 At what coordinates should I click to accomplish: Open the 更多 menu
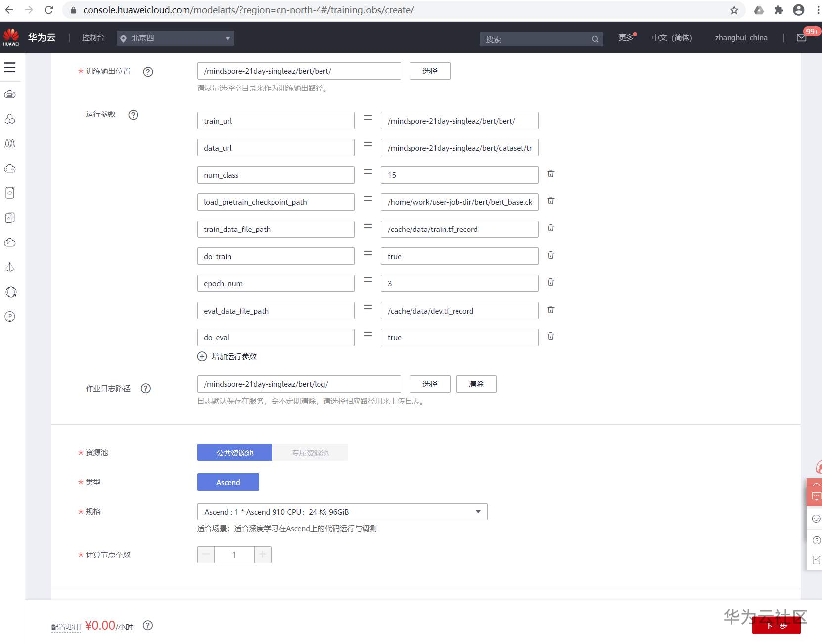(x=626, y=38)
